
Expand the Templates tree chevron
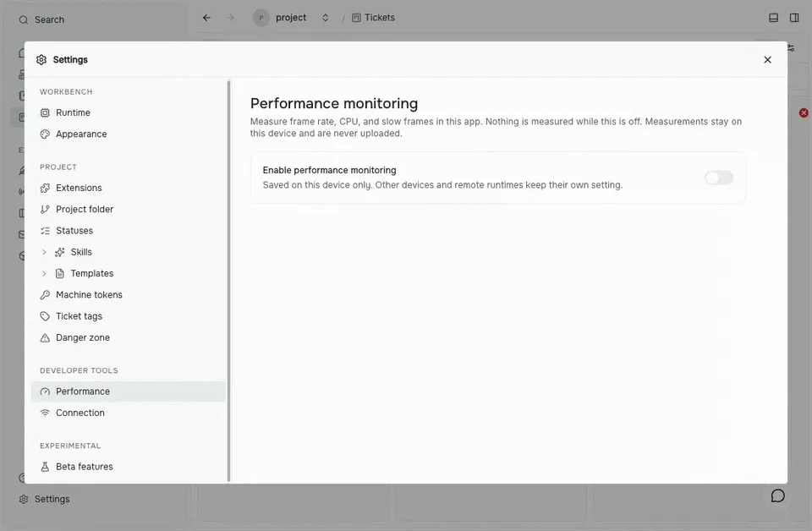click(x=44, y=273)
